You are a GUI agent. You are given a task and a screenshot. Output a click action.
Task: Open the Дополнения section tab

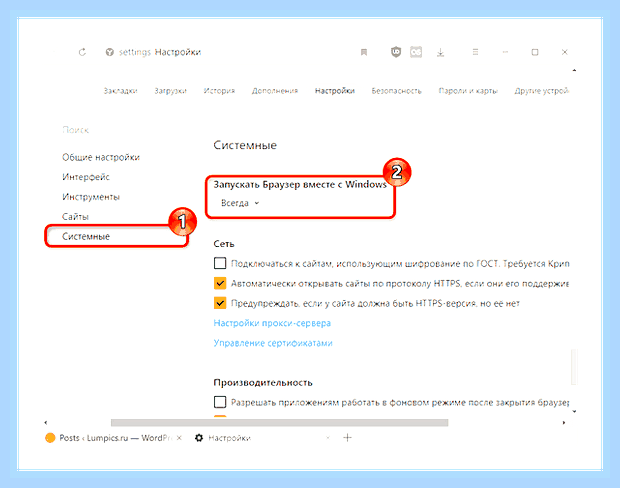click(x=275, y=91)
